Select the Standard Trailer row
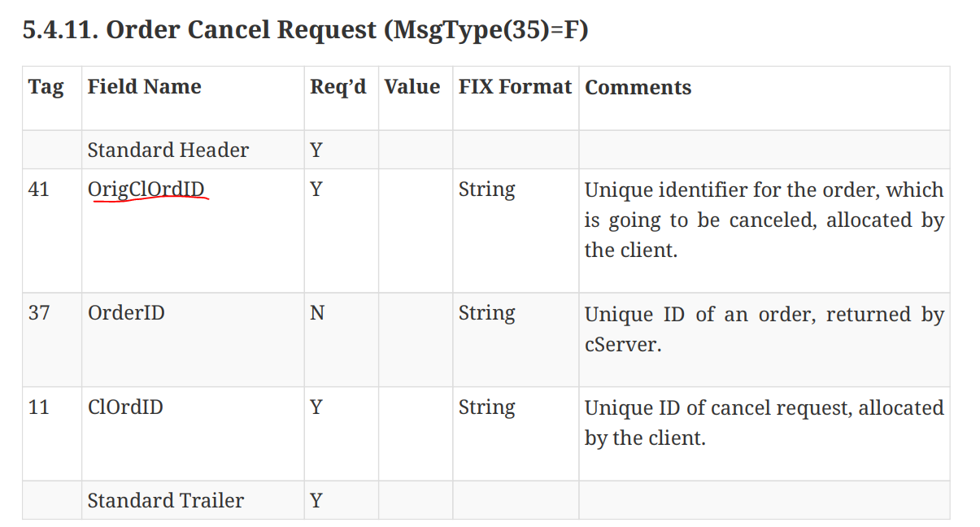Viewport: 980px width, 527px height. [486, 500]
